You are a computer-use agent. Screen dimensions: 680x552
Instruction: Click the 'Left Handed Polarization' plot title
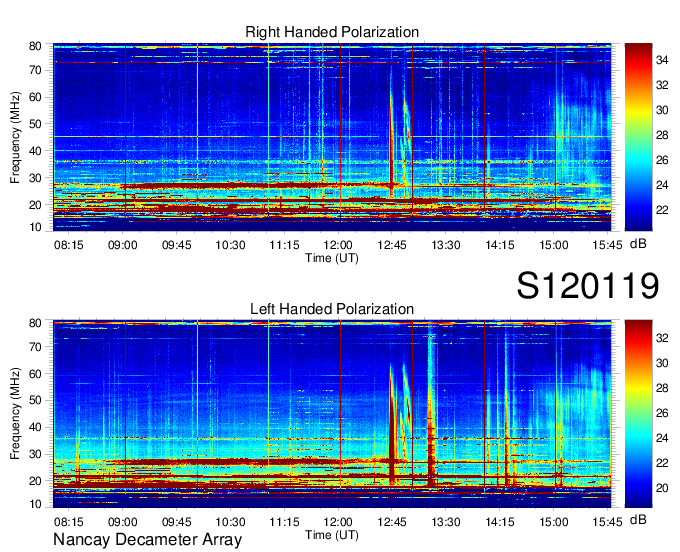[332, 309]
